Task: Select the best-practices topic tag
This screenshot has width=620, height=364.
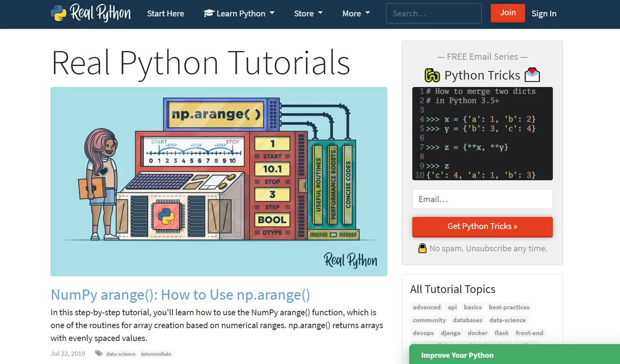Action: 509,307
